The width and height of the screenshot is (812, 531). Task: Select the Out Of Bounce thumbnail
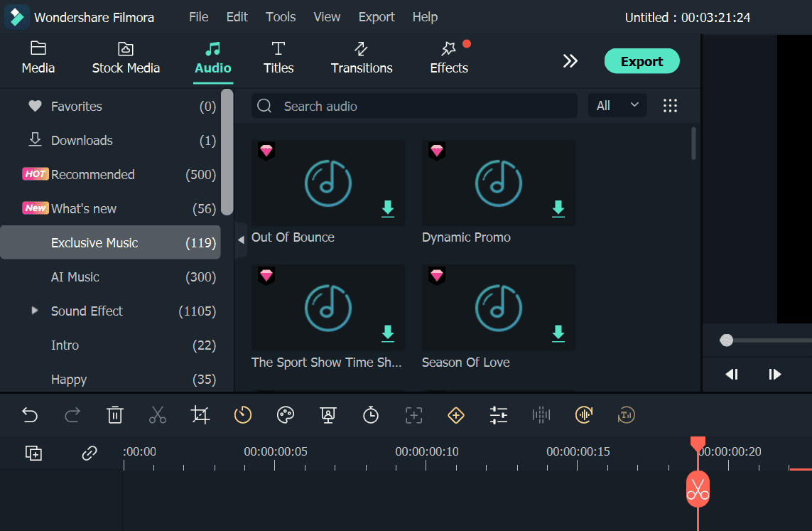tap(328, 183)
